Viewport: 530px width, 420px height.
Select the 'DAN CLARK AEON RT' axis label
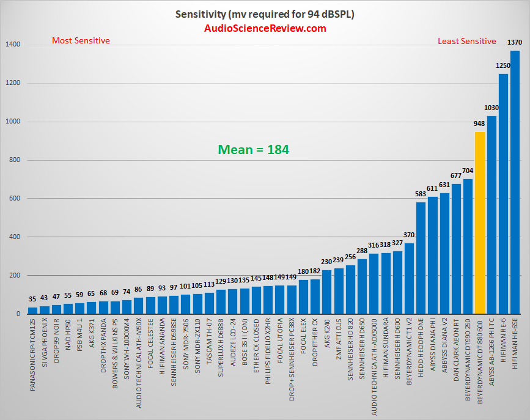click(456, 350)
